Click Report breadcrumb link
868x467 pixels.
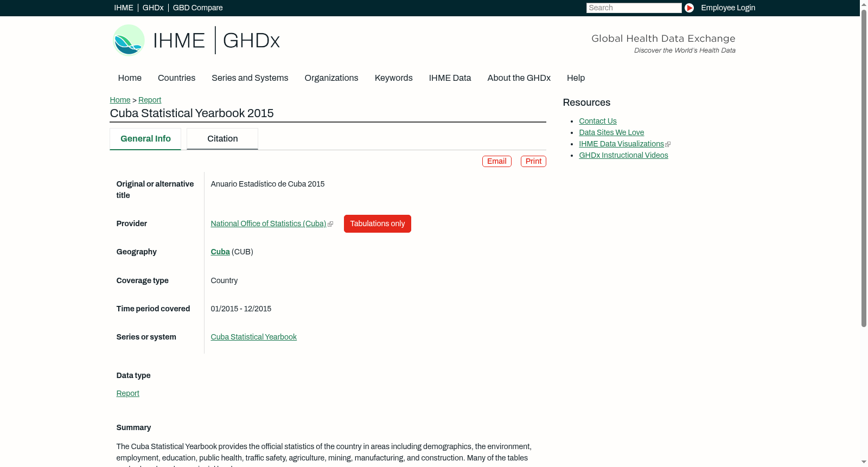point(150,100)
